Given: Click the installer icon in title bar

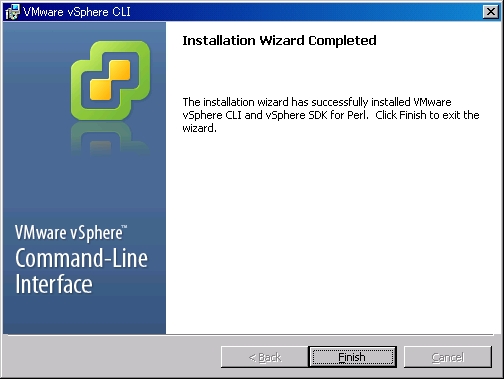Looking at the screenshot, I should click(12, 12).
